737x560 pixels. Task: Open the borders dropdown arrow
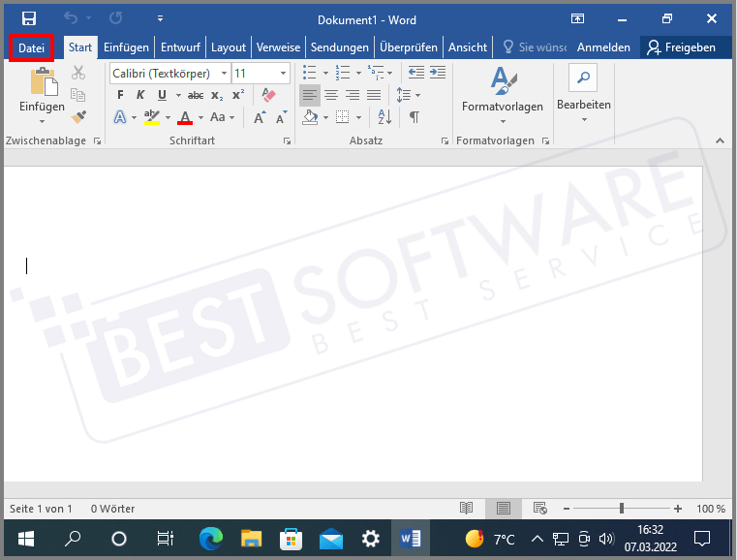358,117
